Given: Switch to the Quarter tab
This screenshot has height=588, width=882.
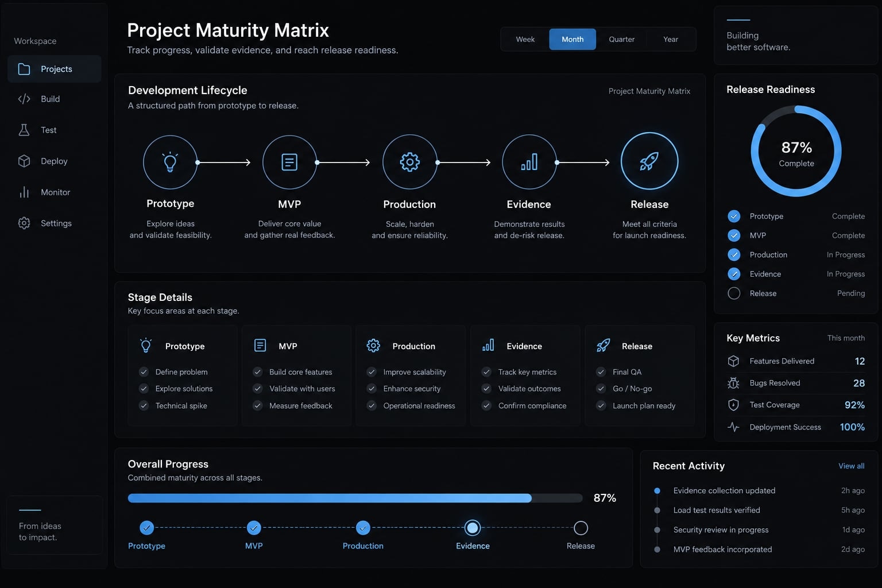Looking at the screenshot, I should [x=621, y=39].
